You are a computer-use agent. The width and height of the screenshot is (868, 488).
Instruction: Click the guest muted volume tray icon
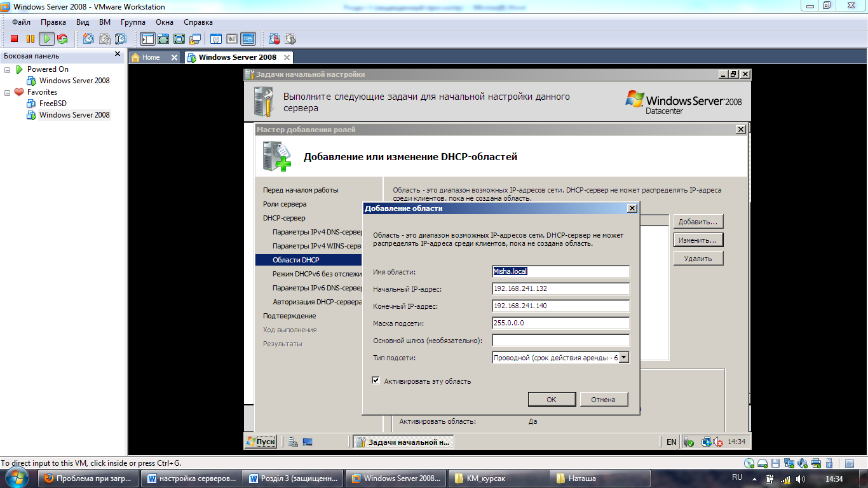pyautogui.click(x=718, y=442)
